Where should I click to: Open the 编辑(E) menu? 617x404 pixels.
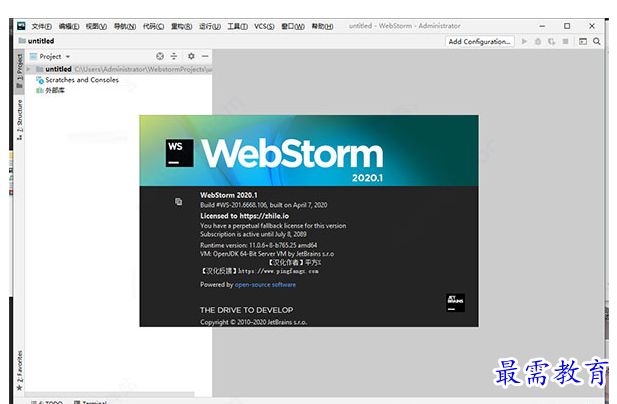[x=69, y=26]
